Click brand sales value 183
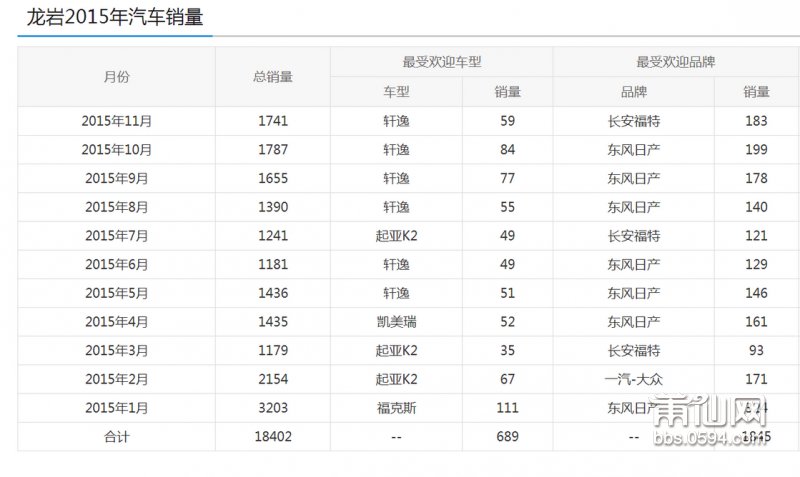Image resolution: width=800 pixels, height=477 pixels. 756,121
